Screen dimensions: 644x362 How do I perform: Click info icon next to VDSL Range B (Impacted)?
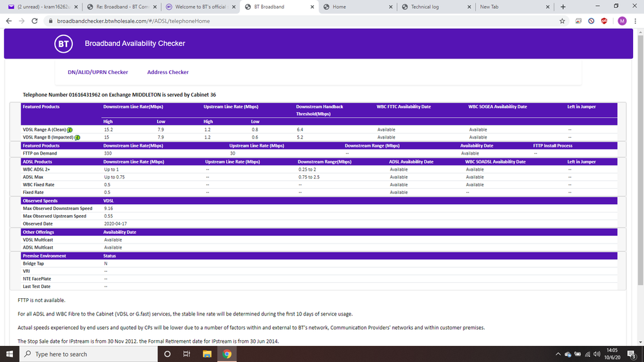coord(77,137)
